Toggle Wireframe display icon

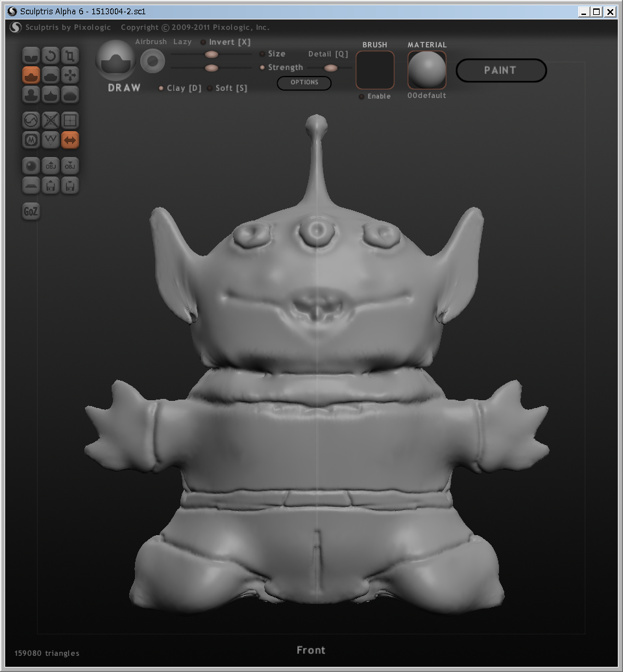[x=51, y=139]
